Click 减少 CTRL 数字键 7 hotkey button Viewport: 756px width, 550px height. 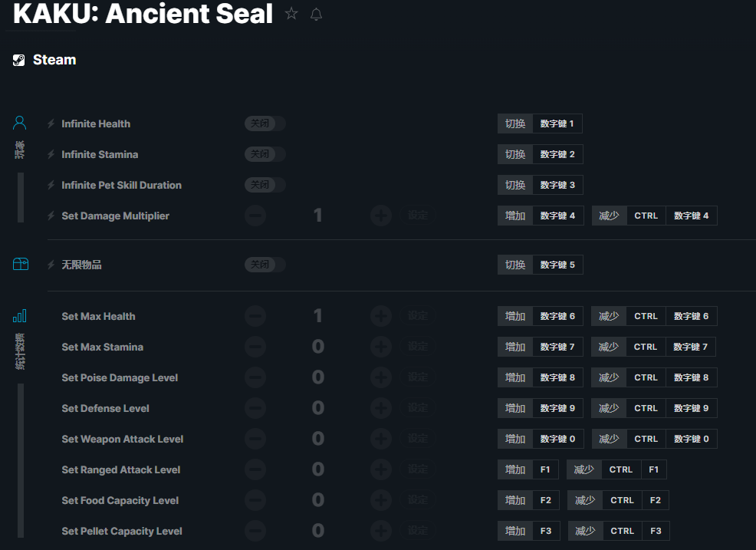(x=653, y=347)
